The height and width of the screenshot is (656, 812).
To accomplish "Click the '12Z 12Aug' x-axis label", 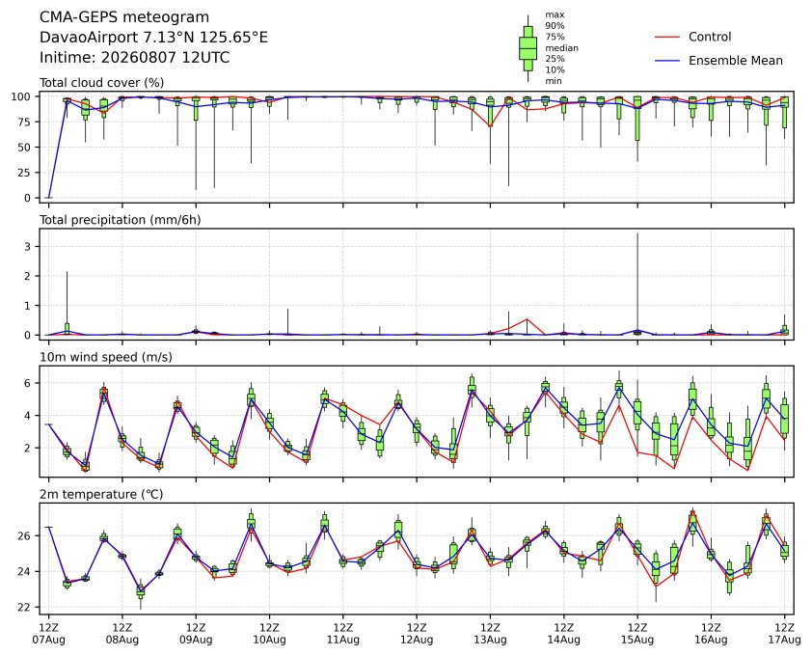I will [417, 634].
